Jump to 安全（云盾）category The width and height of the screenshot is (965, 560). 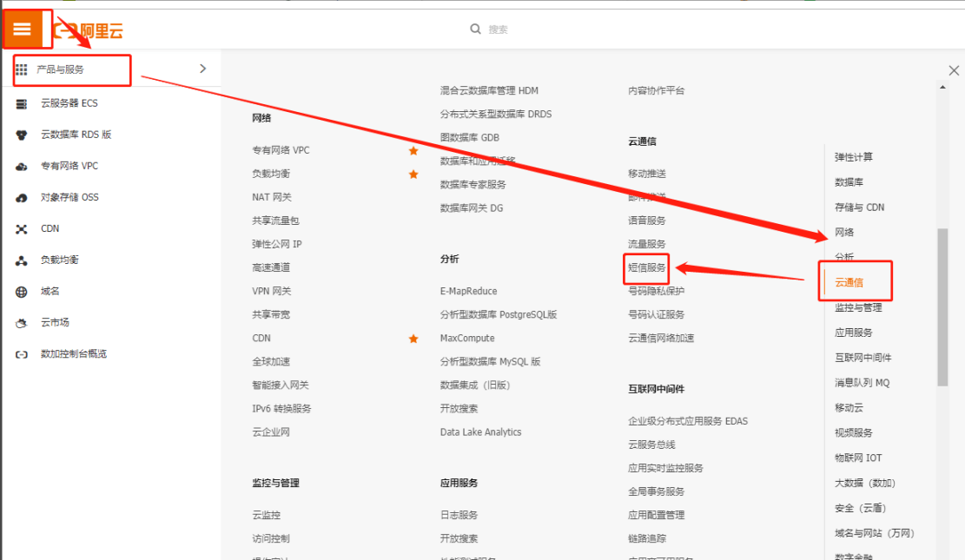point(861,508)
